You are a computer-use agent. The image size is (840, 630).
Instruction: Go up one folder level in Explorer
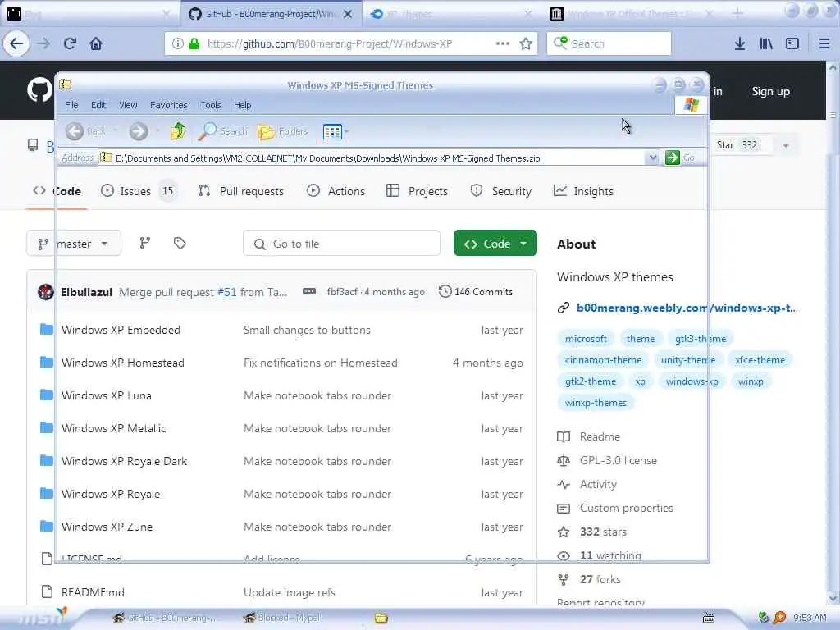[178, 131]
